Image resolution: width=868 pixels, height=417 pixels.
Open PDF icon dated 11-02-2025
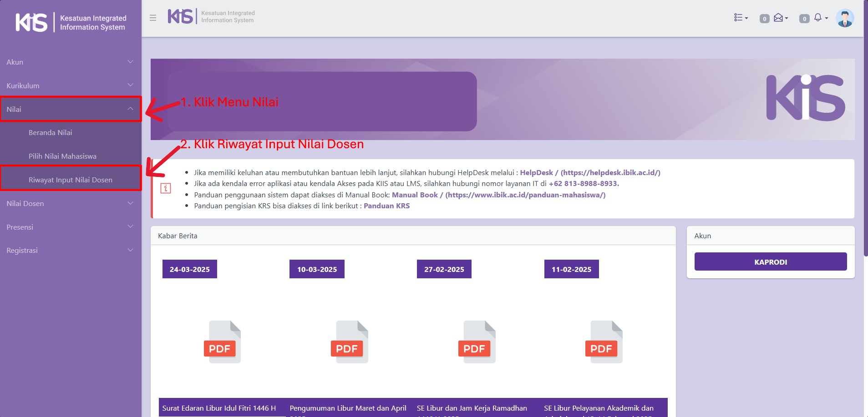point(604,342)
